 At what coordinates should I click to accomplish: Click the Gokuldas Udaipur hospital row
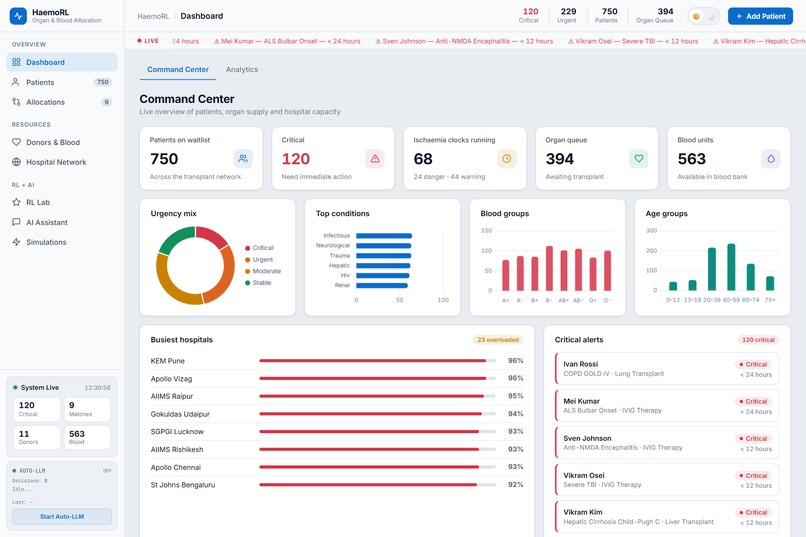click(337, 414)
